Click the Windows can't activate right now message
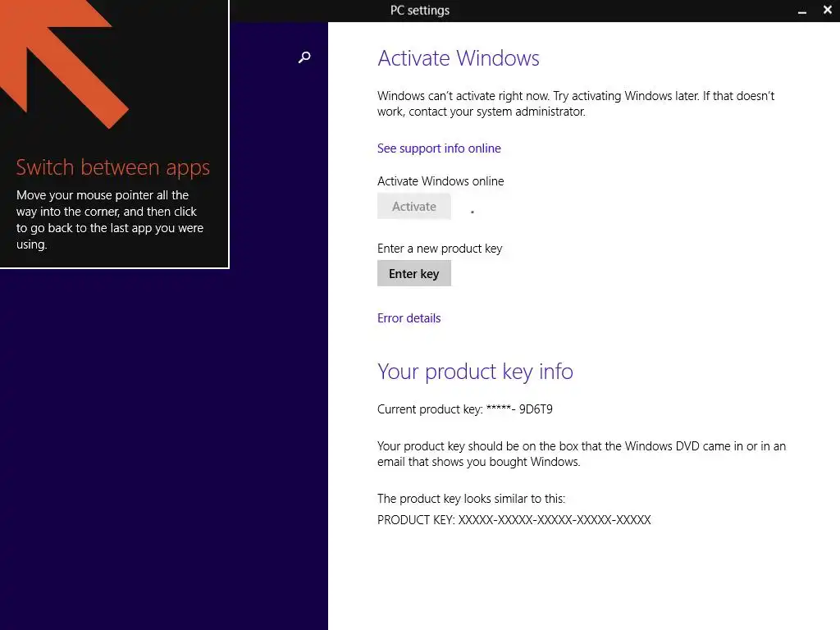The image size is (840, 630). [x=576, y=103]
